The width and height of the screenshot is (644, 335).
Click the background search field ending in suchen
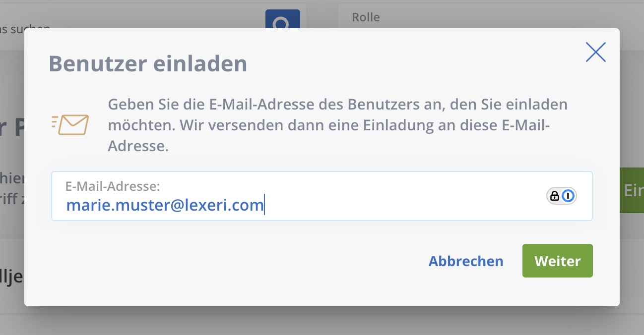[25, 28]
